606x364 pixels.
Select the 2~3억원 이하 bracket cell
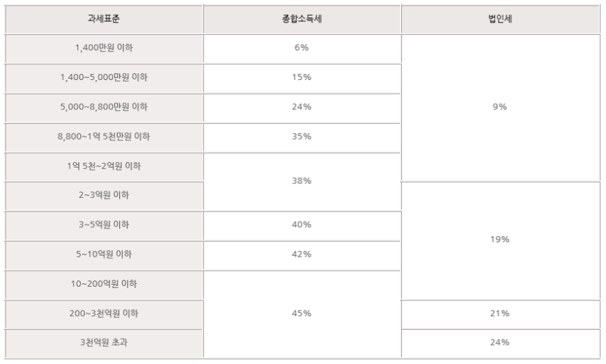point(104,196)
